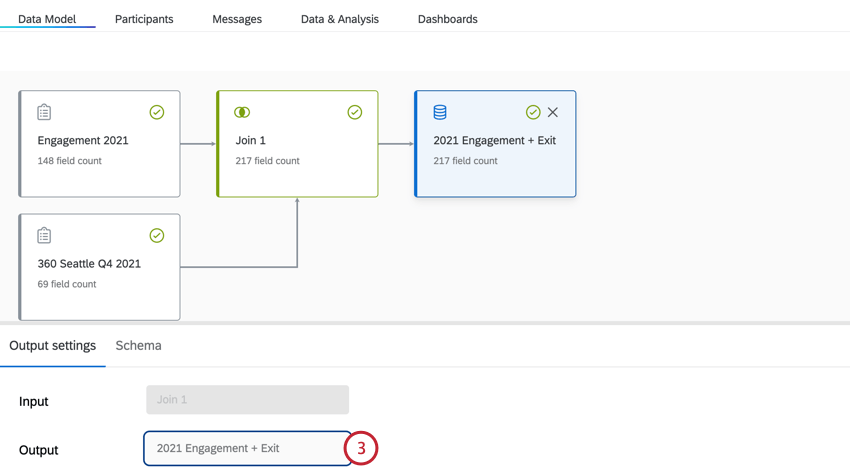Click the database icon on the output node

click(440, 112)
